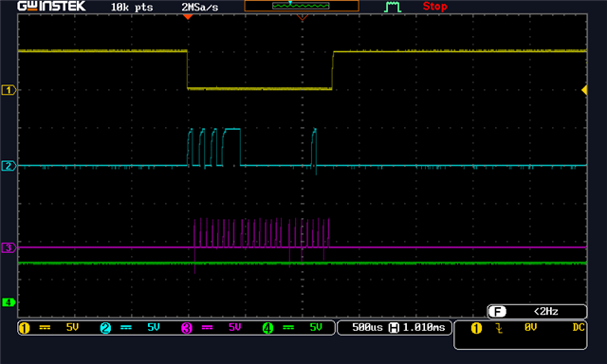Screen dimensions: 607x364
Task: Click the yellow trigger level arrow on right edge
Action: tap(584, 90)
